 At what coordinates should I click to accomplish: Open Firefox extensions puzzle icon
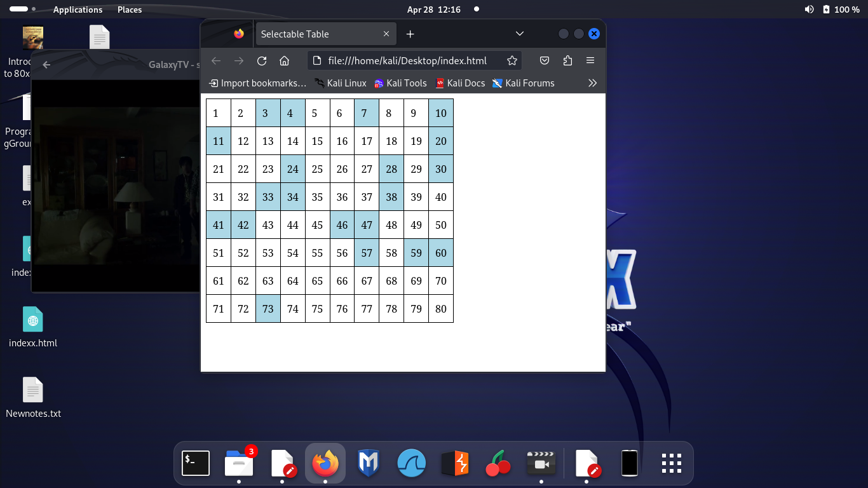(x=567, y=61)
